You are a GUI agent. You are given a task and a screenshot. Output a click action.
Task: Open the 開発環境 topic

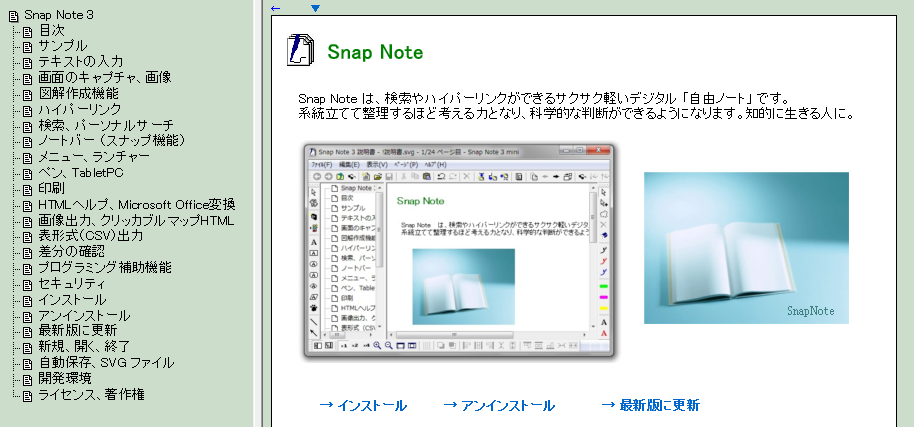pos(65,379)
